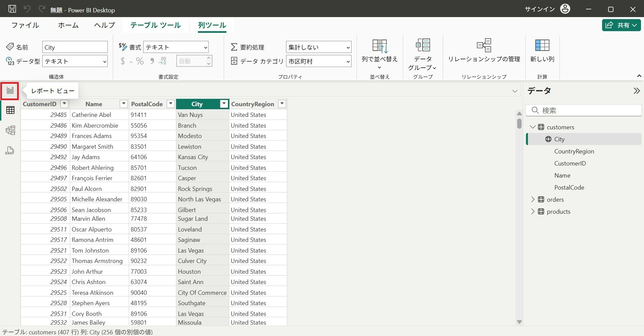
Task: Select the Column Tools (列ツール) tab
Action: tap(212, 25)
